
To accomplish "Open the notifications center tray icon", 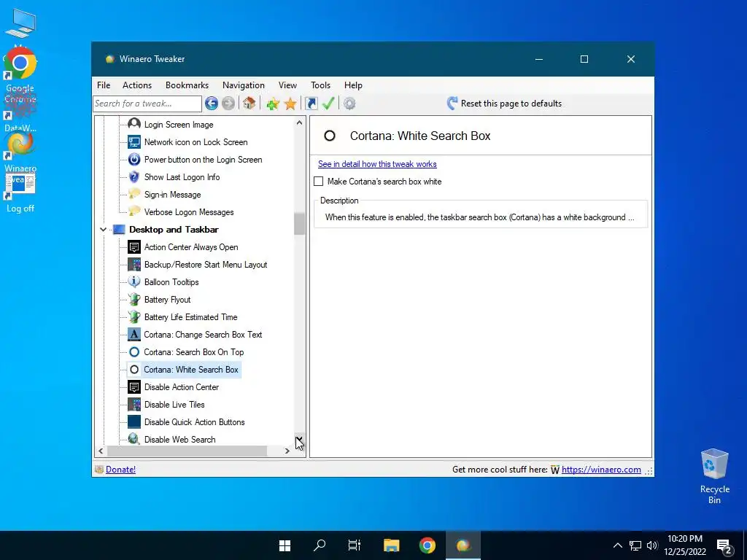I will coord(724,546).
